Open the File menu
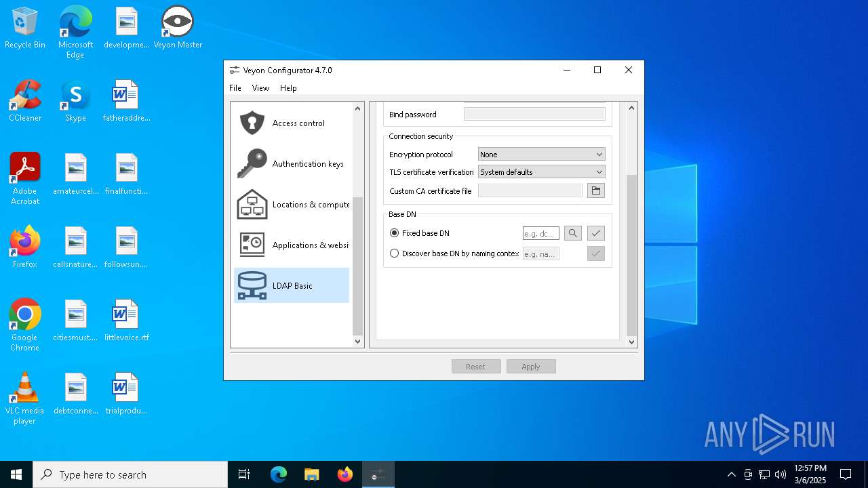868x488 pixels. click(235, 88)
